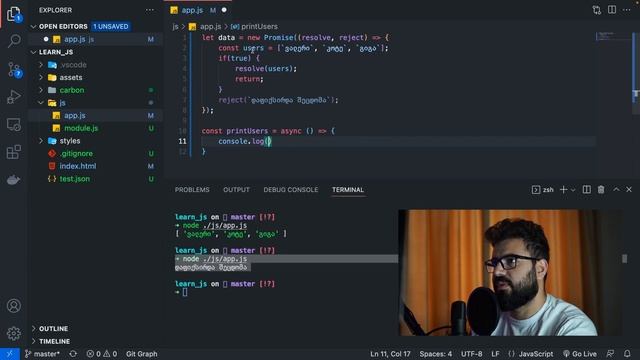Open the Search view in activity bar
This screenshot has height=360, width=640.
[14, 41]
